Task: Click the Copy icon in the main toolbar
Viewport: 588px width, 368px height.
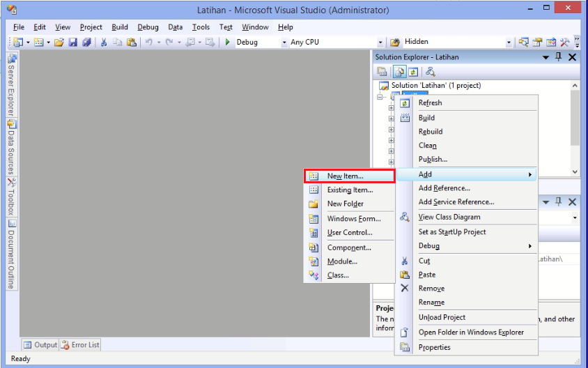Action: pos(117,42)
